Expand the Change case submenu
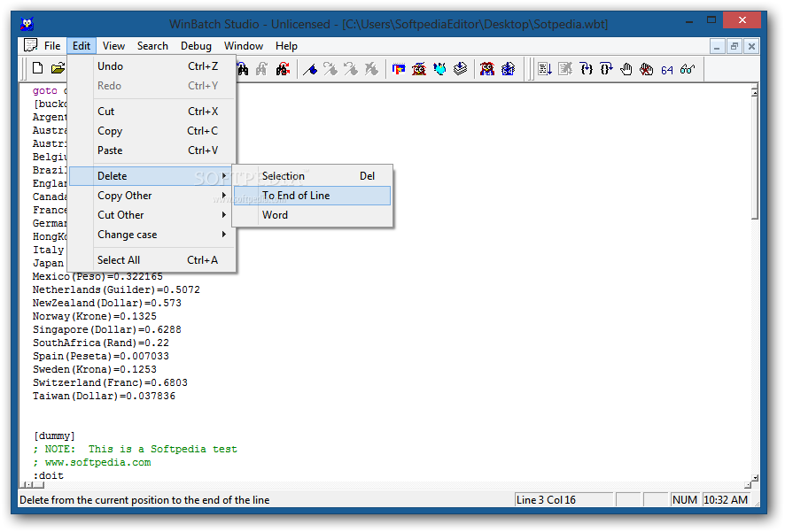 tap(152, 235)
